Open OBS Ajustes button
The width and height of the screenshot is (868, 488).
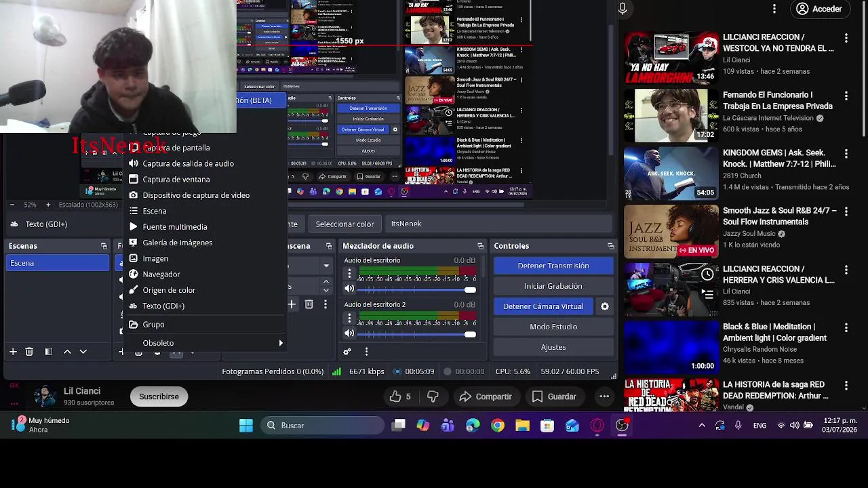click(553, 347)
